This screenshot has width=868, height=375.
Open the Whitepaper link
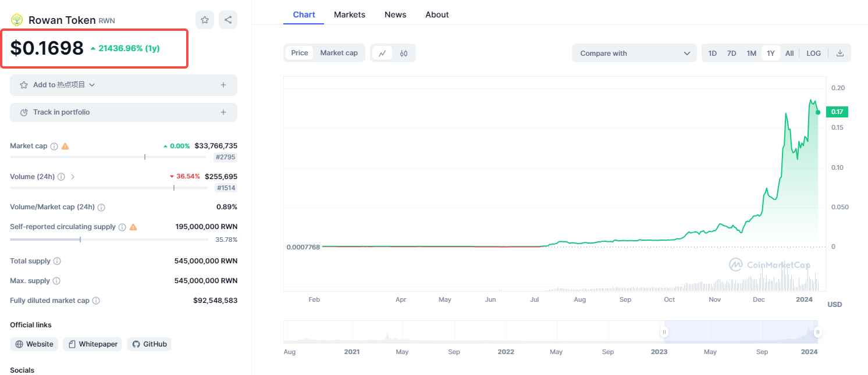click(x=93, y=344)
